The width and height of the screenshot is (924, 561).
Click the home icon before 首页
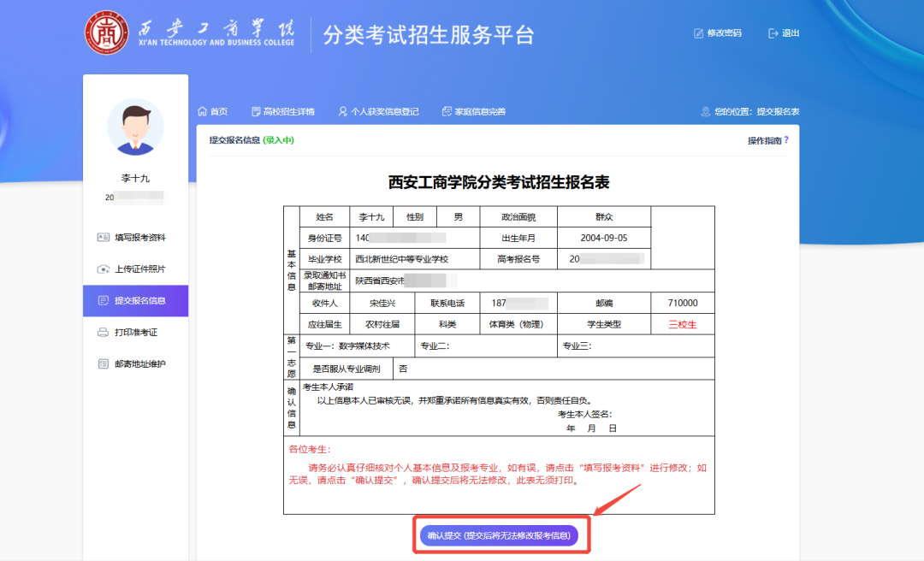click(201, 110)
